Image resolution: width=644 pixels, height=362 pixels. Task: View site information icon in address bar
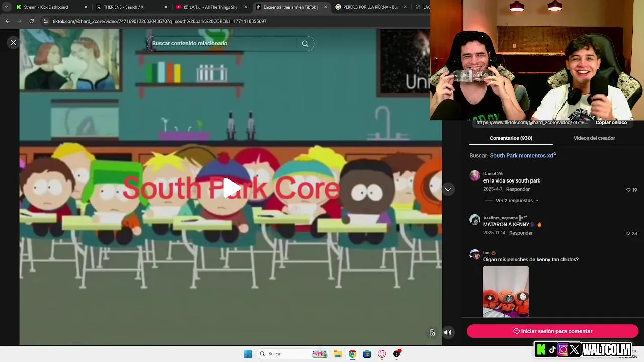point(46,21)
